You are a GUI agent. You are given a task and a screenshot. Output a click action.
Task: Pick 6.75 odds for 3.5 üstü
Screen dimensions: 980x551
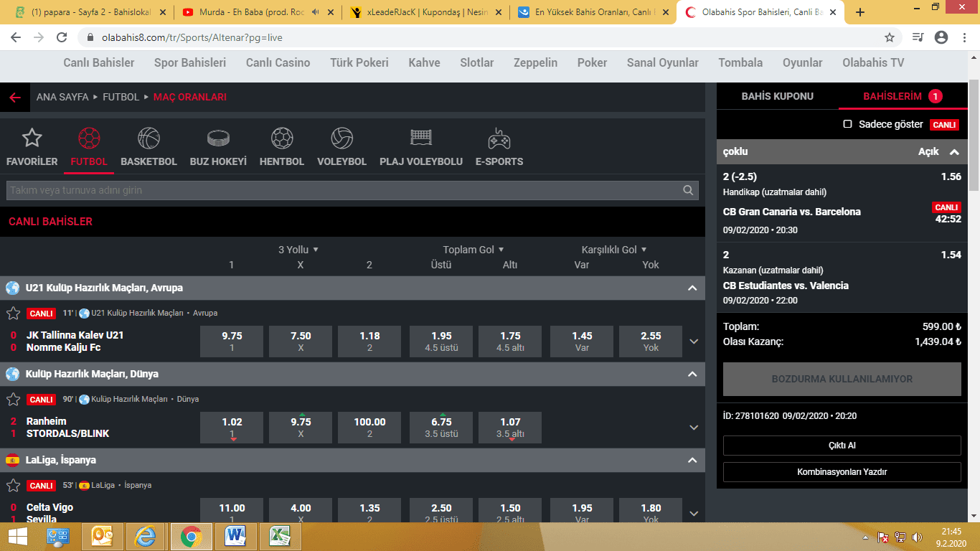pos(441,428)
